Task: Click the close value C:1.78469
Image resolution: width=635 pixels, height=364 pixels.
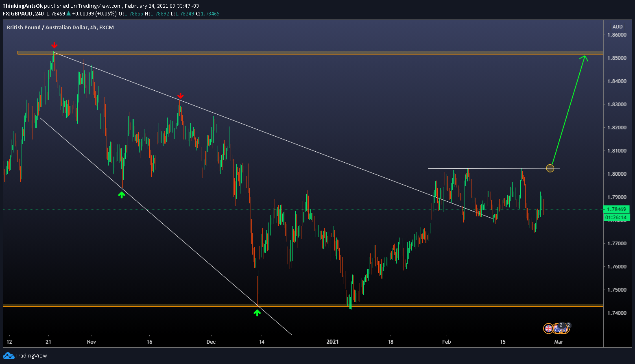Action: (x=207, y=14)
